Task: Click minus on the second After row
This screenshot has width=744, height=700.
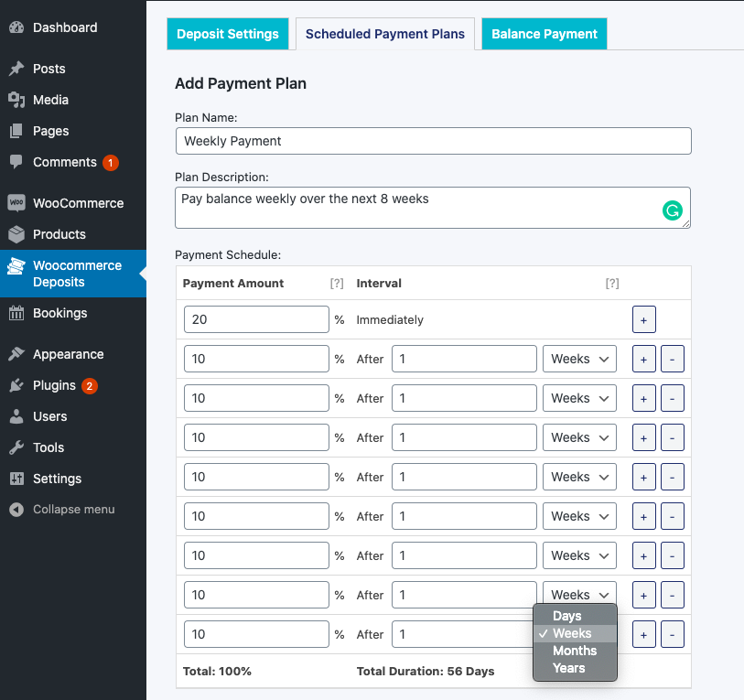Action: pos(673,399)
